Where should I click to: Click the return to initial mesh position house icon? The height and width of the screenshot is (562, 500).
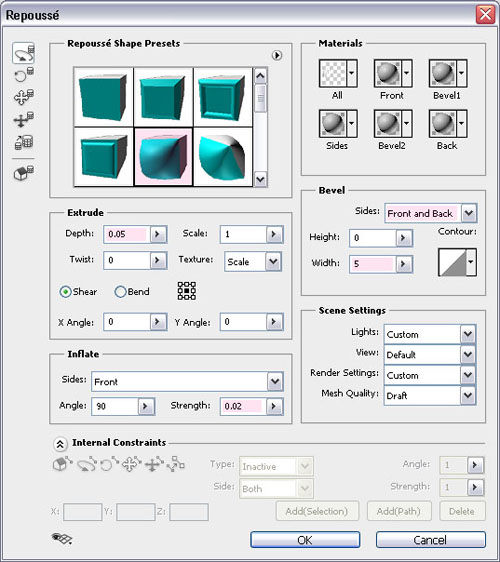(x=24, y=172)
